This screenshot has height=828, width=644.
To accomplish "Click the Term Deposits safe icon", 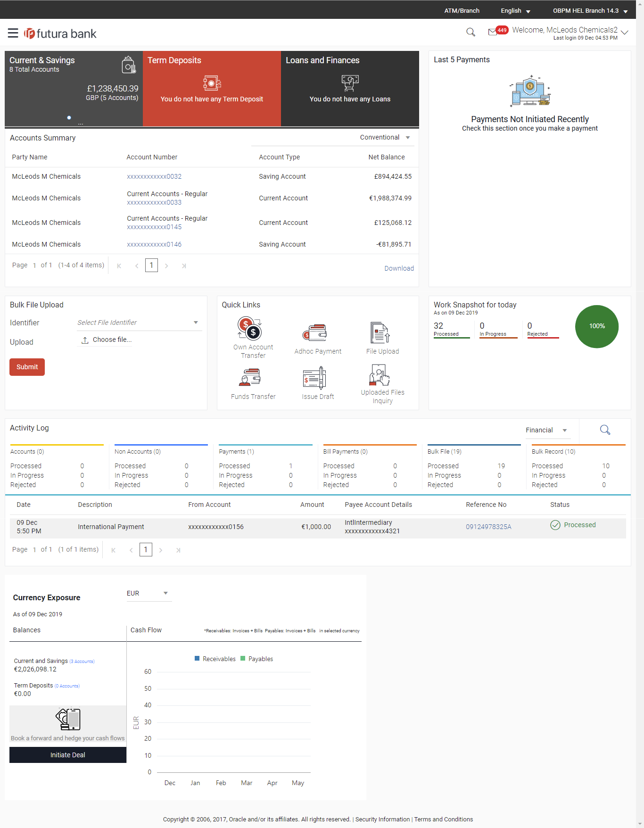I will click(x=212, y=83).
